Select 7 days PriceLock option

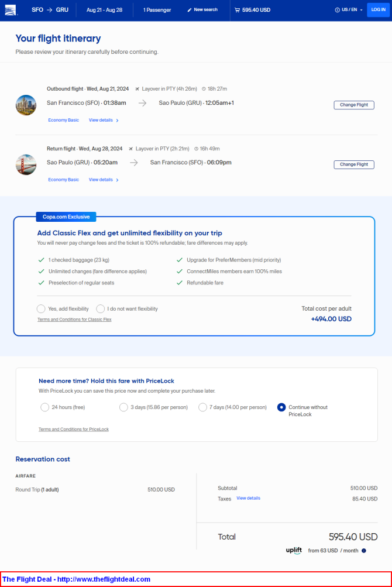click(202, 407)
